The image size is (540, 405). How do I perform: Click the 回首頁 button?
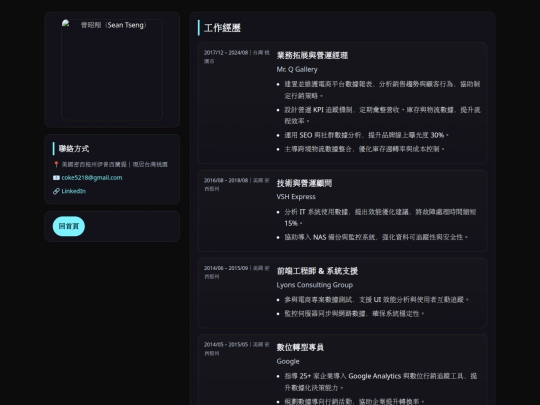click(69, 226)
